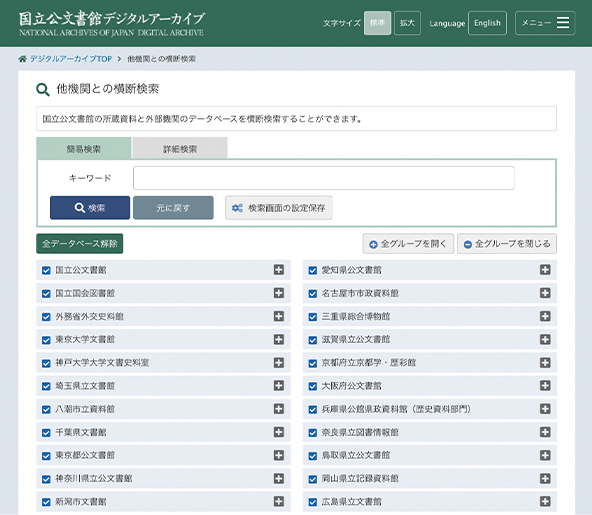Click the 元に戻す reset button

(173, 208)
